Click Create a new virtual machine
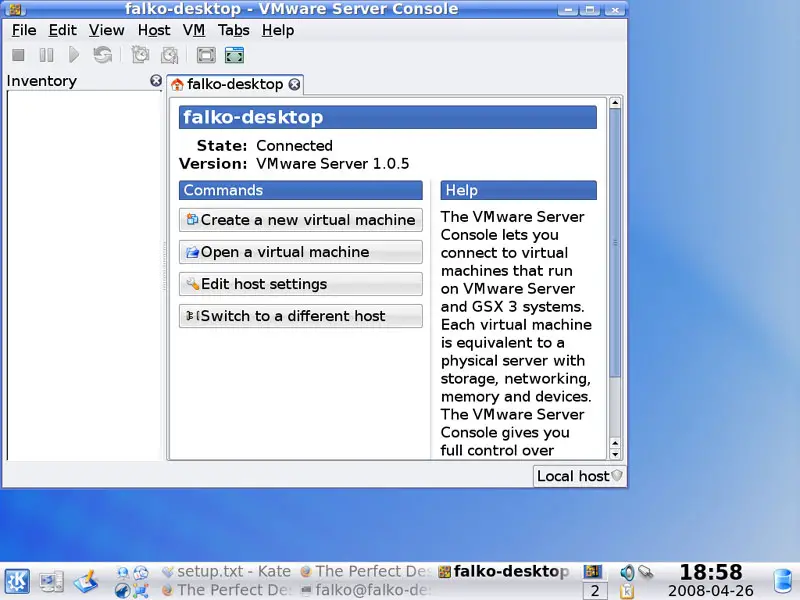 click(x=301, y=220)
